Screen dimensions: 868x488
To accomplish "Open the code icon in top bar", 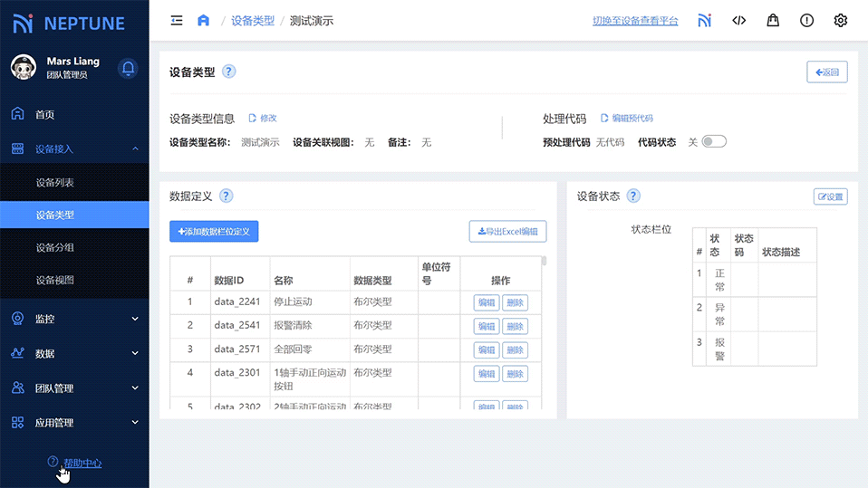I will click(738, 20).
